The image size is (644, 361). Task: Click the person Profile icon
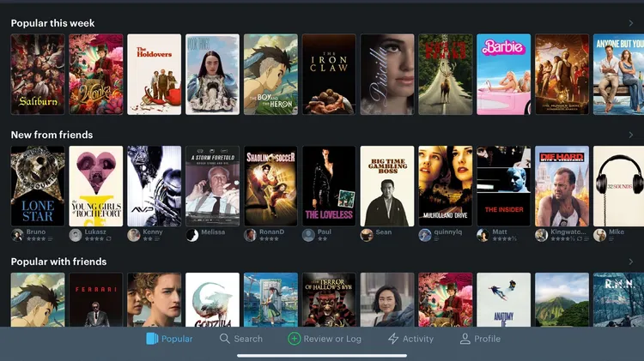[x=465, y=339]
